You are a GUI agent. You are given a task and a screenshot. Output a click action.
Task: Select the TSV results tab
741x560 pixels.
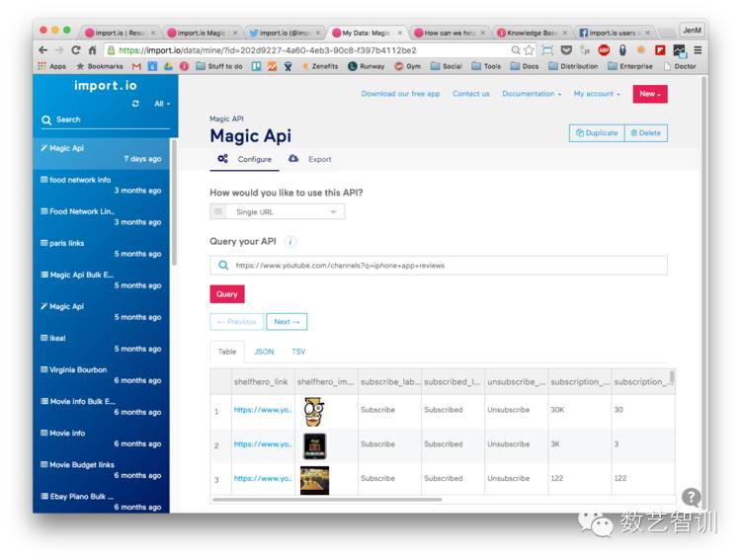coord(298,352)
